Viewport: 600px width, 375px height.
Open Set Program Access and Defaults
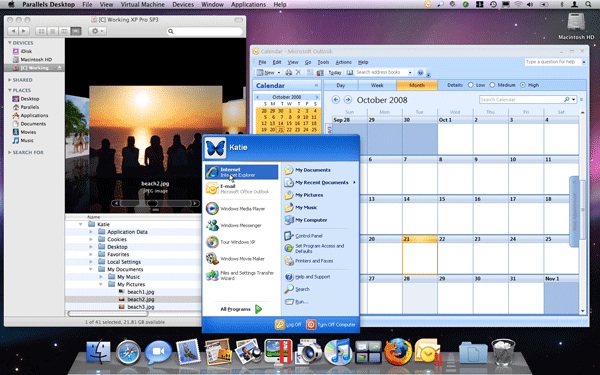point(315,248)
